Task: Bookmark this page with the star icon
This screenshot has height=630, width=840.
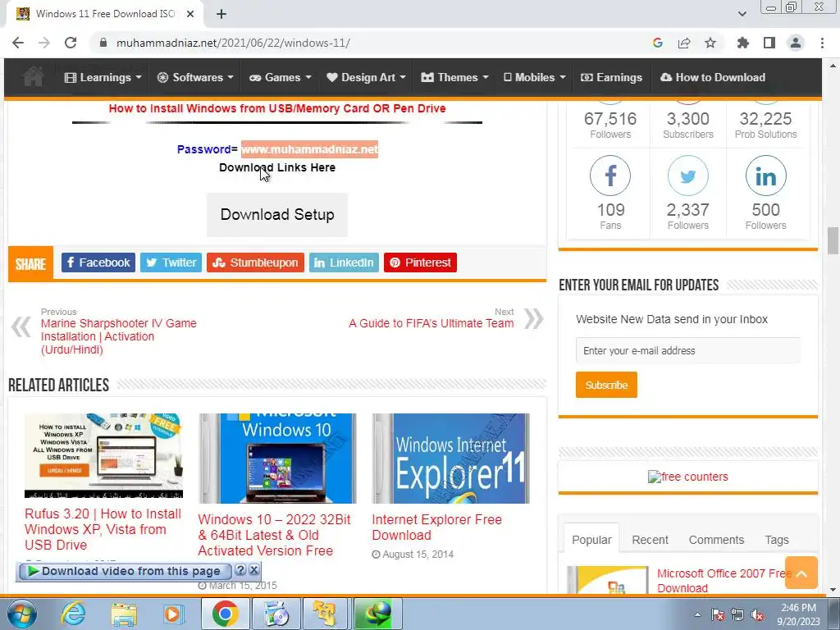Action: 710,43
